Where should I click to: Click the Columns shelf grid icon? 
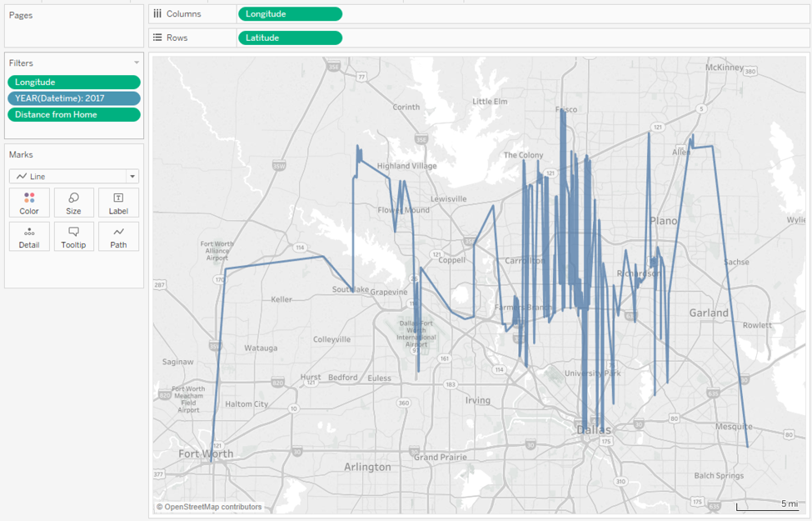(158, 13)
